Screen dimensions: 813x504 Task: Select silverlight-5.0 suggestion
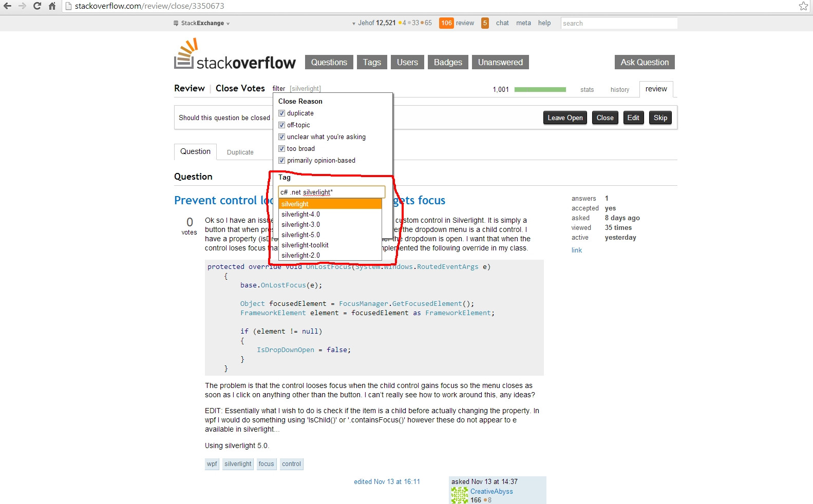click(x=330, y=235)
